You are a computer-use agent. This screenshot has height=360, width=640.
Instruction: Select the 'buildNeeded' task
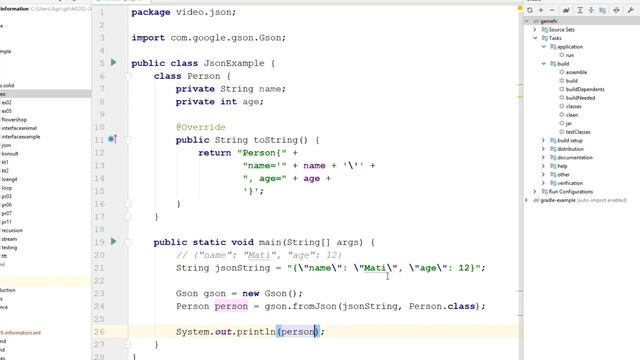580,98
